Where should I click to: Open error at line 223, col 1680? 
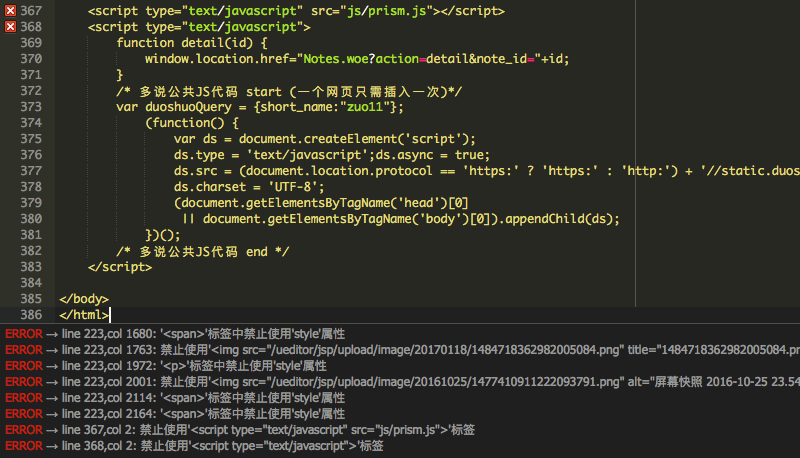[x=175, y=334]
